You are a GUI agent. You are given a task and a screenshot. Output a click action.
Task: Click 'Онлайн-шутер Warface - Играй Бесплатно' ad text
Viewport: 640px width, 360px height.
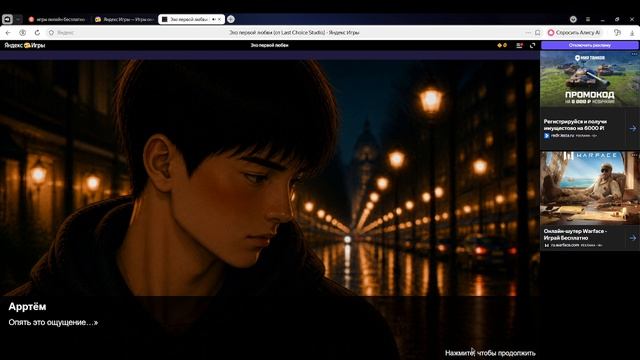[575, 234]
